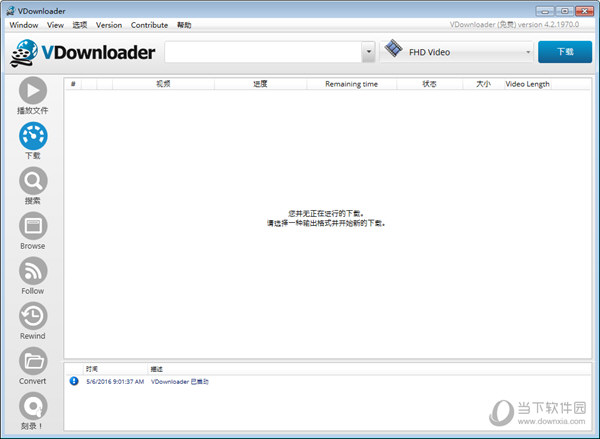Sort by the 视频 (Video) column header
The width and height of the screenshot is (600, 439).
coord(163,84)
